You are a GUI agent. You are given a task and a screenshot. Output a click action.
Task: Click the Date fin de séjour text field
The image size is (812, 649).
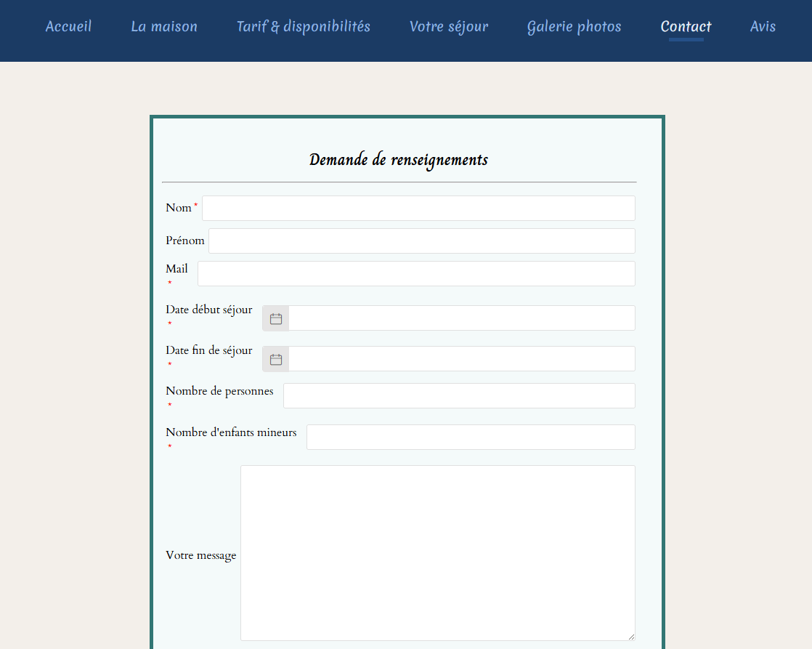(x=462, y=358)
